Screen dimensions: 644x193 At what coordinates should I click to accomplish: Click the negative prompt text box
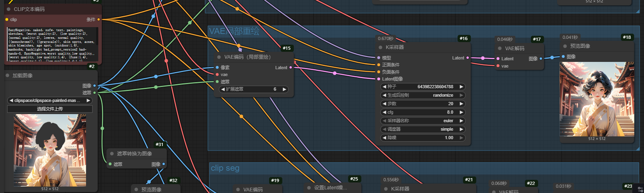pyautogui.click(x=52, y=45)
